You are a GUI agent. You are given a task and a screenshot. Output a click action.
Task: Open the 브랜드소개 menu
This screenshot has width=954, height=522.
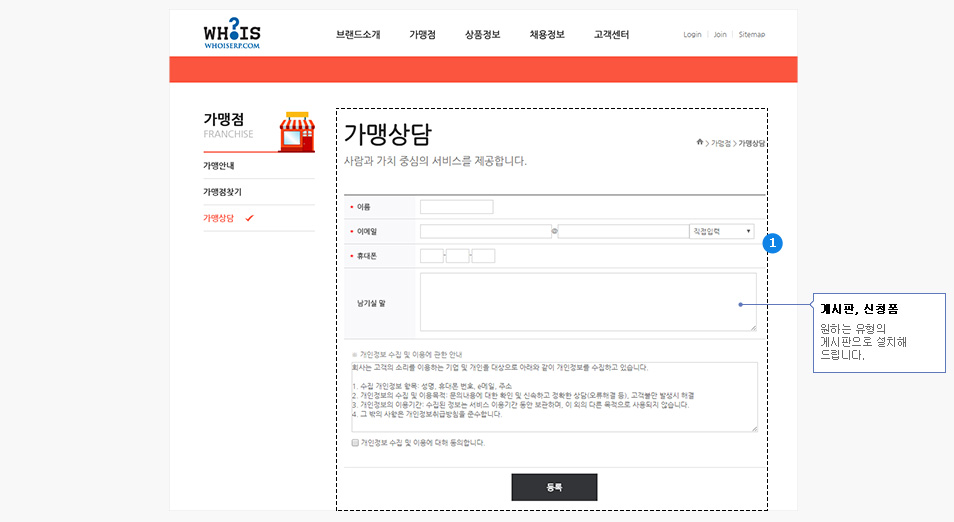click(x=358, y=34)
